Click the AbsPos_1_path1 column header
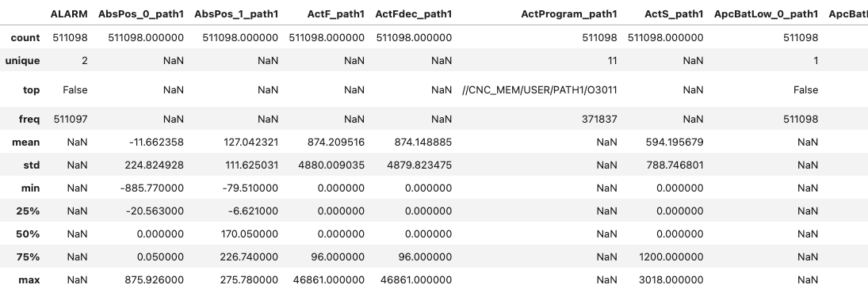The width and height of the screenshot is (868, 300). click(236, 13)
